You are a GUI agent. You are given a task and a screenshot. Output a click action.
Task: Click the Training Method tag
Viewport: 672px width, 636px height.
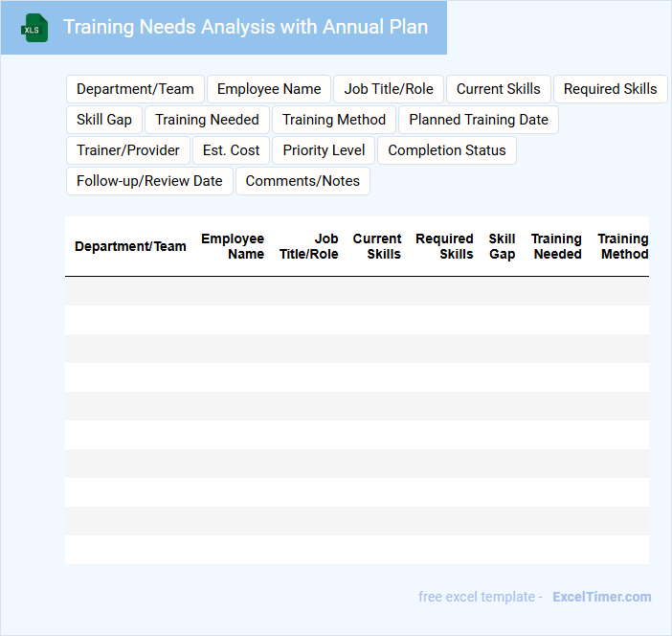coord(334,120)
